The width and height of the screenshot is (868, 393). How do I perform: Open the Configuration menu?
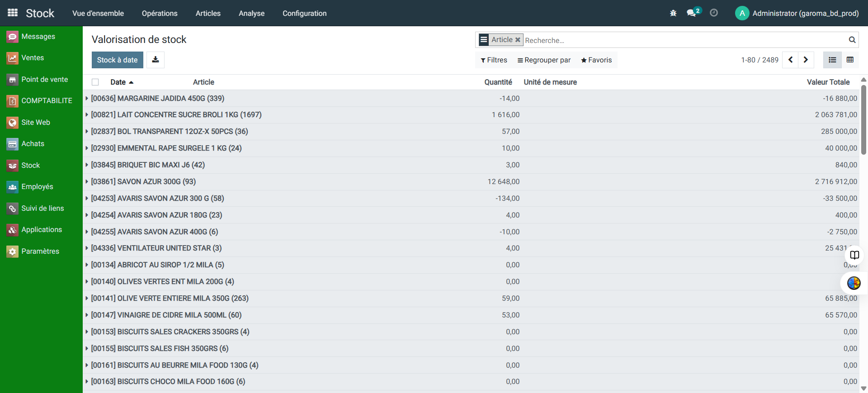tap(304, 13)
